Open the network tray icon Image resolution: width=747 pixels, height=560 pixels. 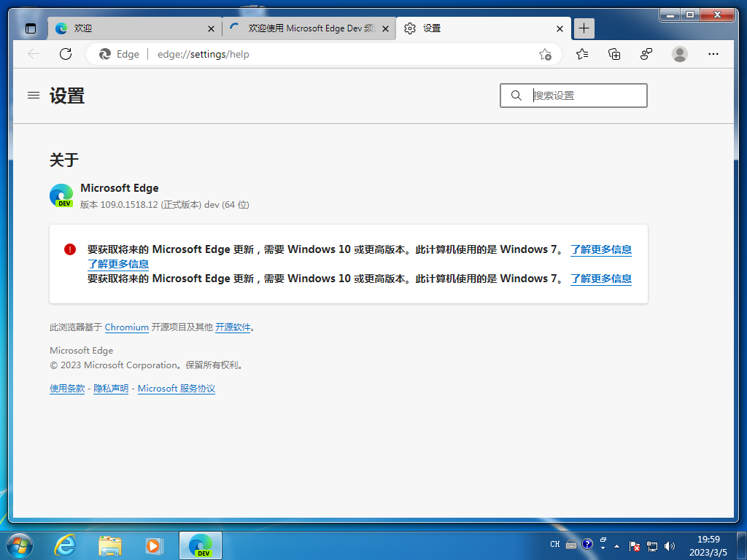[651, 545]
